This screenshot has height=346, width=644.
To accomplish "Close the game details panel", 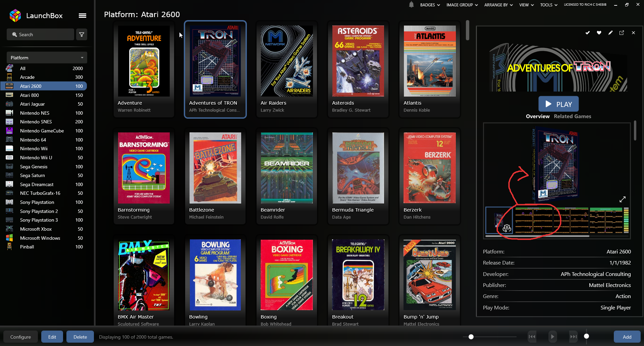I will click(633, 33).
